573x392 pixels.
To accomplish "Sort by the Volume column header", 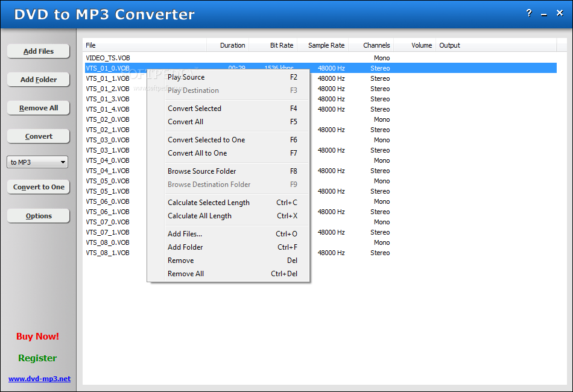I will pos(414,45).
